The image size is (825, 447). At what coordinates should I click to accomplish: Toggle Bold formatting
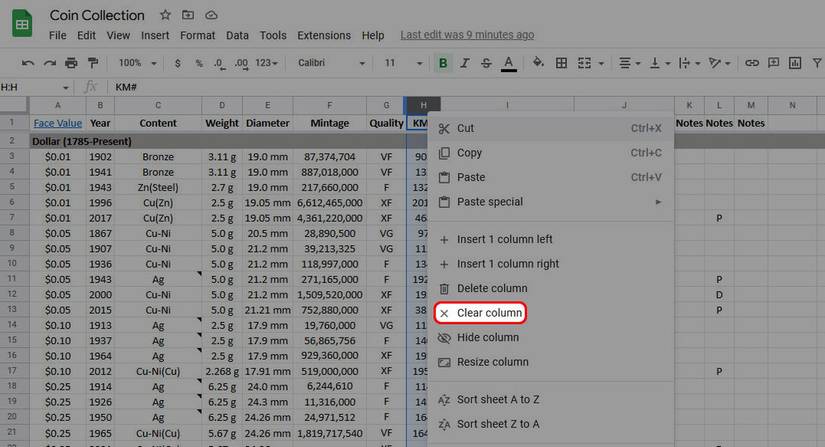[443, 63]
